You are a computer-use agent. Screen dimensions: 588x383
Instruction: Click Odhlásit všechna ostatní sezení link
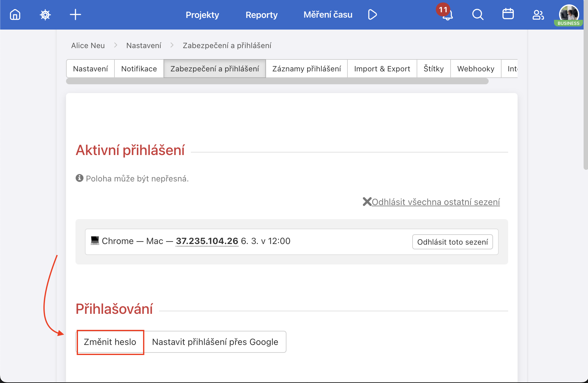pyautogui.click(x=436, y=202)
